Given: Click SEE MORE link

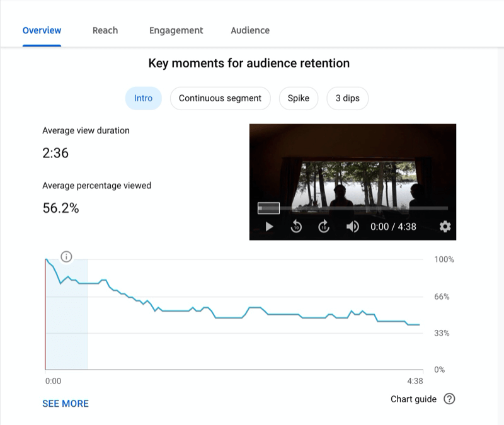Looking at the screenshot, I should pos(66,404).
